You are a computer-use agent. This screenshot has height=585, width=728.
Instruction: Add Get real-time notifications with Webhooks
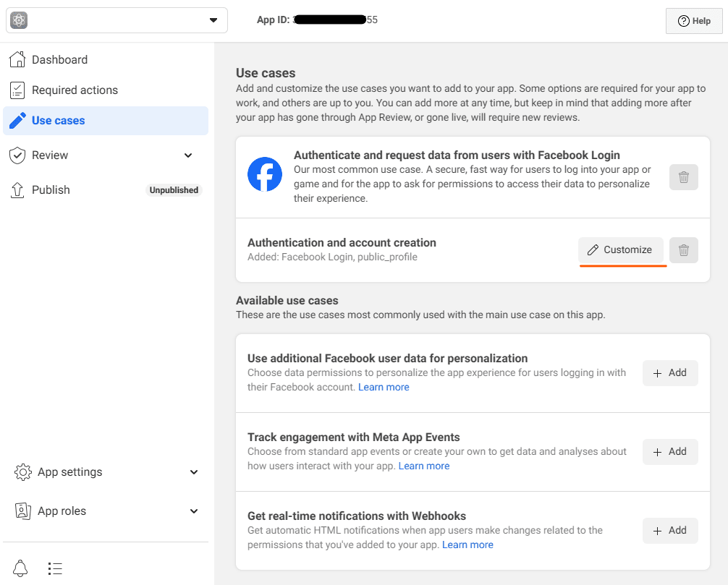pos(670,531)
